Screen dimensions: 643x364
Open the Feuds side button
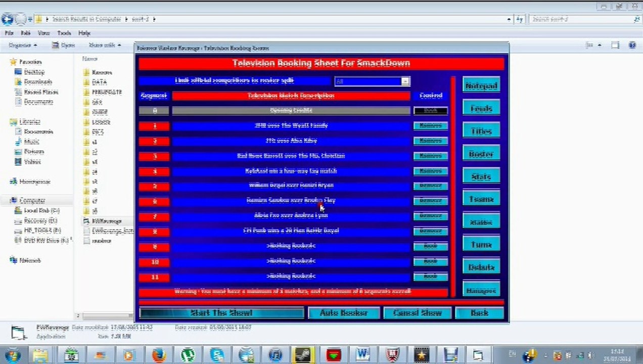[x=481, y=108]
